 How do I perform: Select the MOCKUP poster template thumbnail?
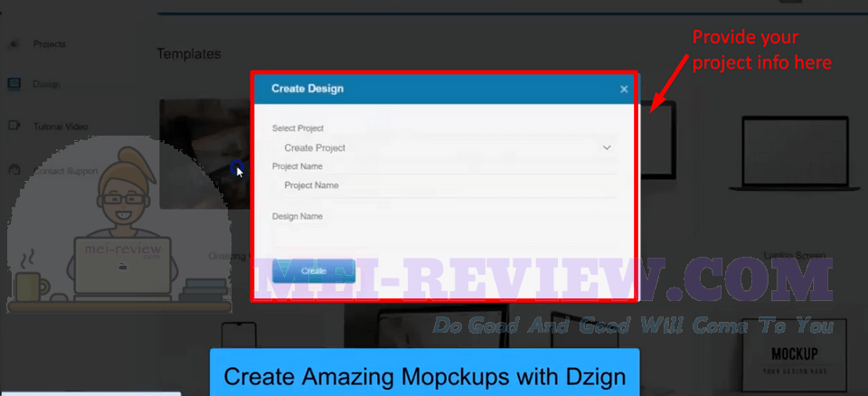795,355
